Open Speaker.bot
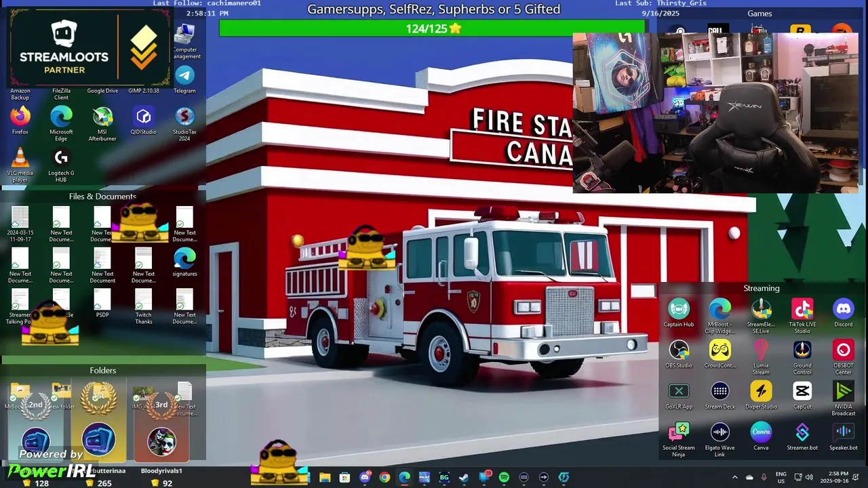 tap(844, 437)
